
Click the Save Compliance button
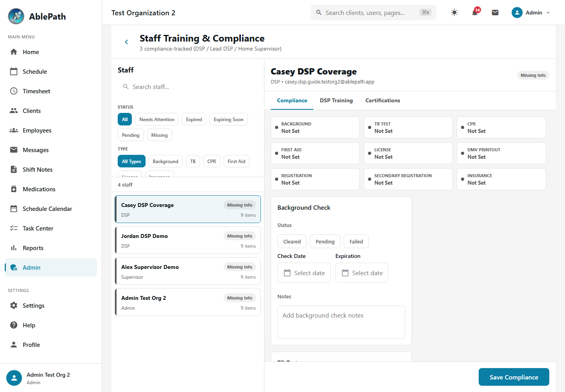tap(514, 377)
